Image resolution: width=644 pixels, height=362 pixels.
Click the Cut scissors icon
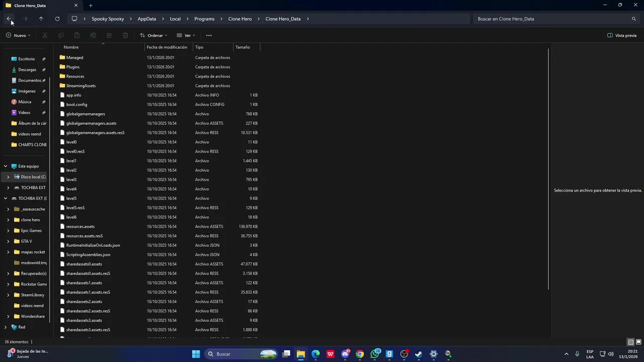click(45, 35)
